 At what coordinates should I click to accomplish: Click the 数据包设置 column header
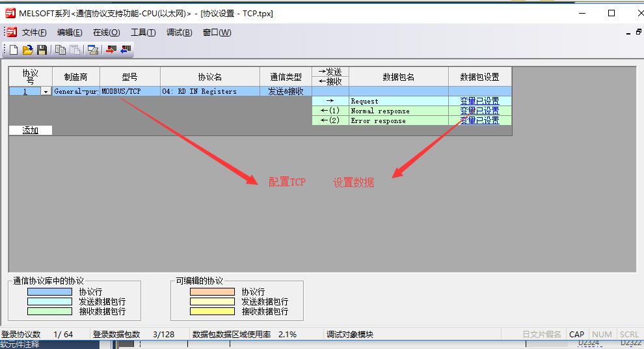pyautogui.click(x=479, y=76)
